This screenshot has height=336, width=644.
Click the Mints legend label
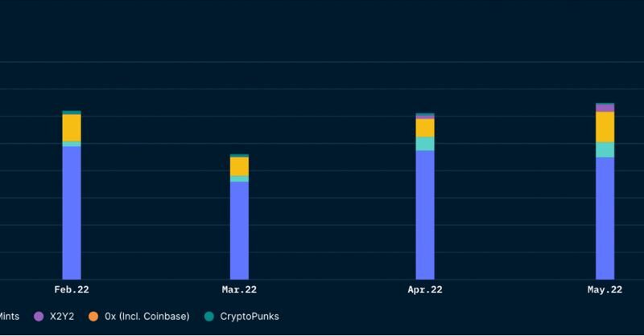10,317
